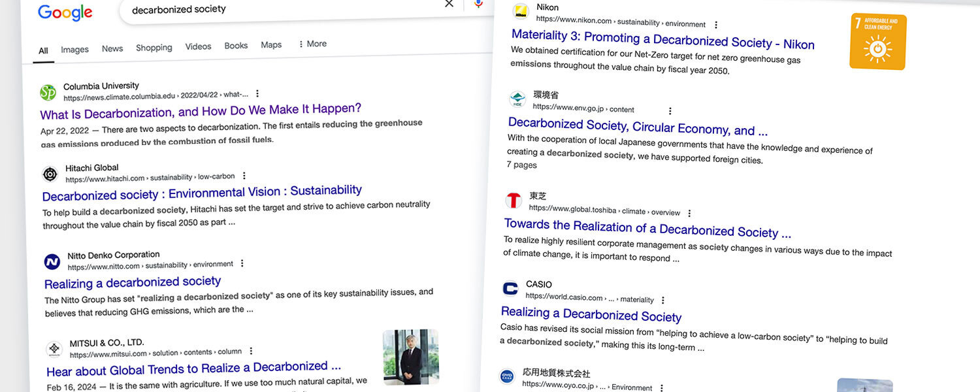This screenshot has width=980, height=392.
Task: Click the Nitto Denko Corporation favicon
Action: [x=52, y=262]
